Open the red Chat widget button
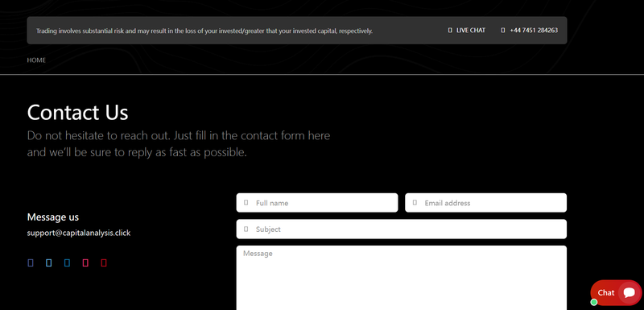Viewport: 644px width, 310px height. click(x=616, y=293)
